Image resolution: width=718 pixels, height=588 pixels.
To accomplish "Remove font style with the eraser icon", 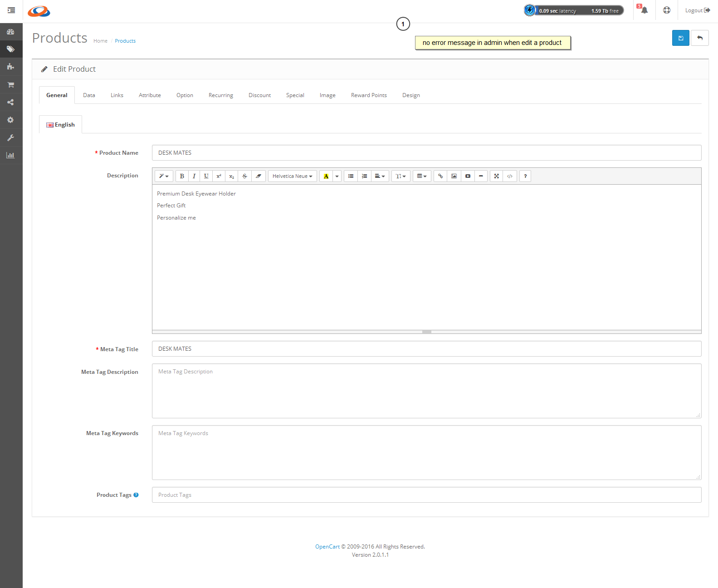I will pos(259,176).
